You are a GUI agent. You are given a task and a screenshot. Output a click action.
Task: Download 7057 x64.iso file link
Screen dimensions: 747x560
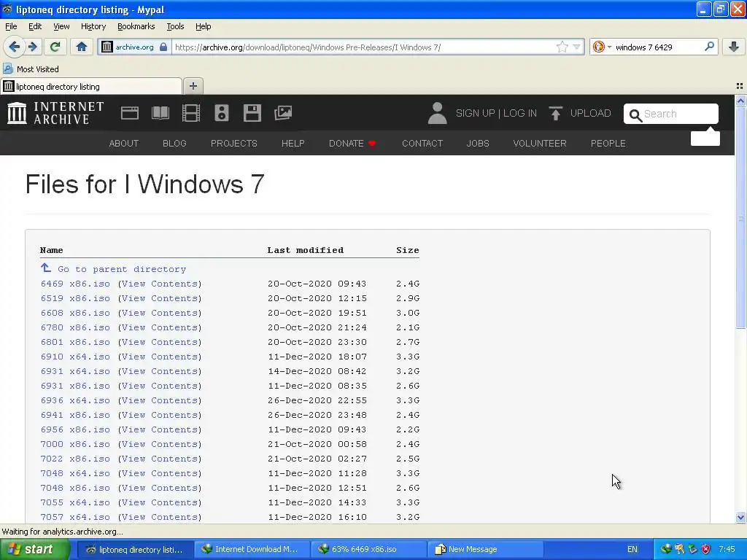(75, 517)
